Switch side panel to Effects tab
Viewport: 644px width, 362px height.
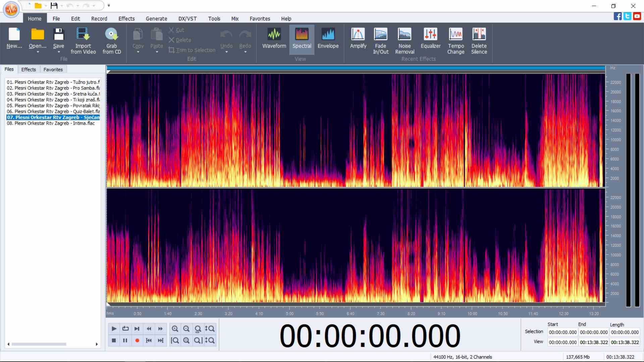pos(29,69)
